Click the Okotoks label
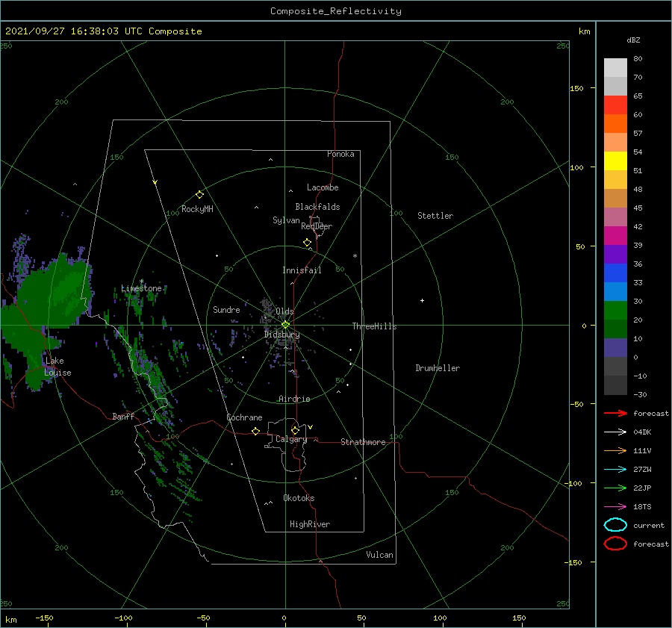Viewport: 672px width, 628px height. click(299, 498)
